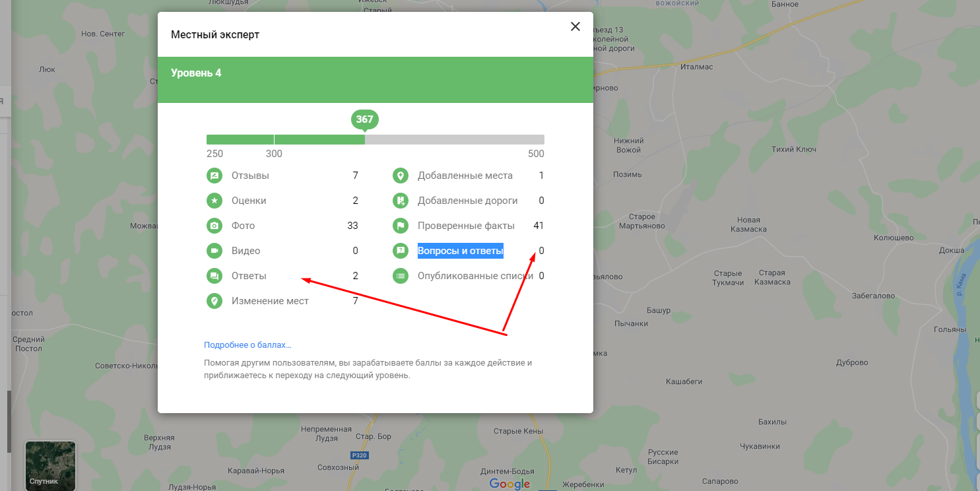Click Бахилы on the map
980x491 pixels.
click(x=772, y=422)
